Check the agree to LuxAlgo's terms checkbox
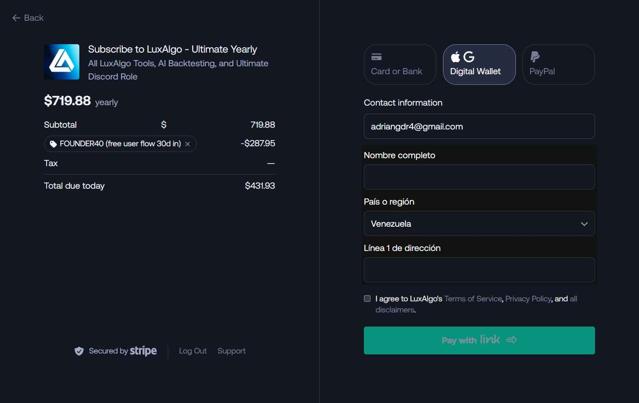639x403 pixels. [367, 298]
